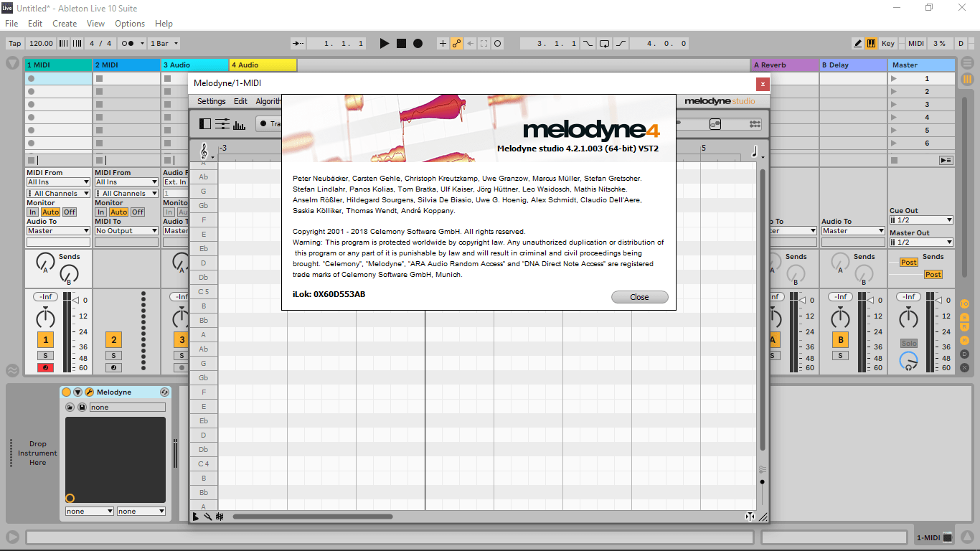The height and width of the screenshot is (551, 980).
Task: Open the Master Out dropdown
Action: coord(921,242)
